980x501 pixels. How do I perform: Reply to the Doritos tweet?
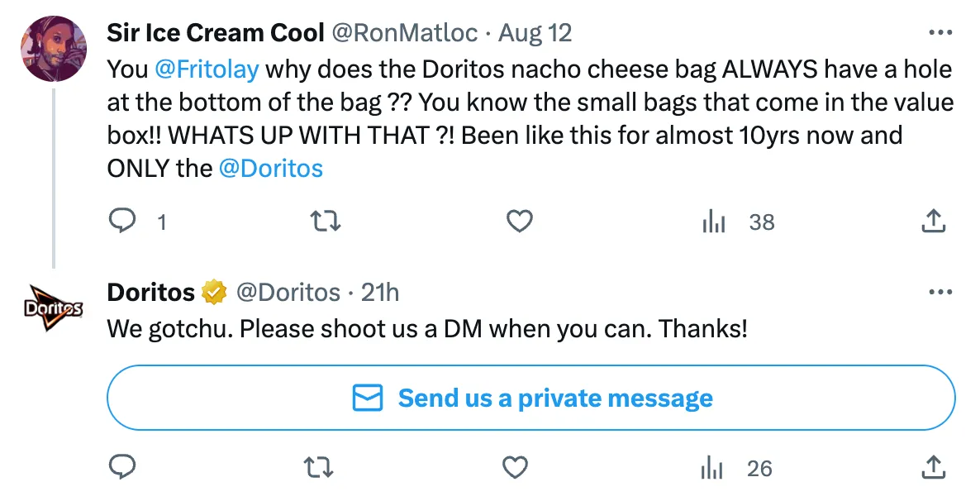tap(122, 468)
